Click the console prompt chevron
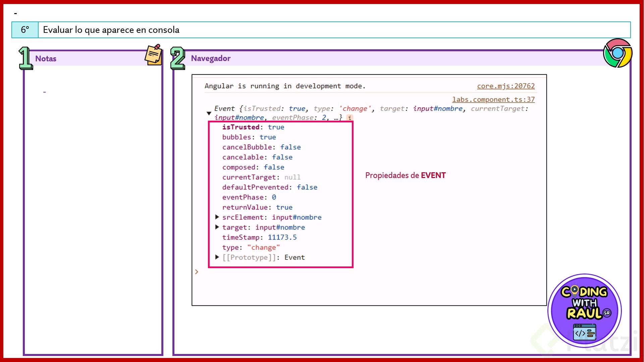The image size is (644, 362). point(197,272)
